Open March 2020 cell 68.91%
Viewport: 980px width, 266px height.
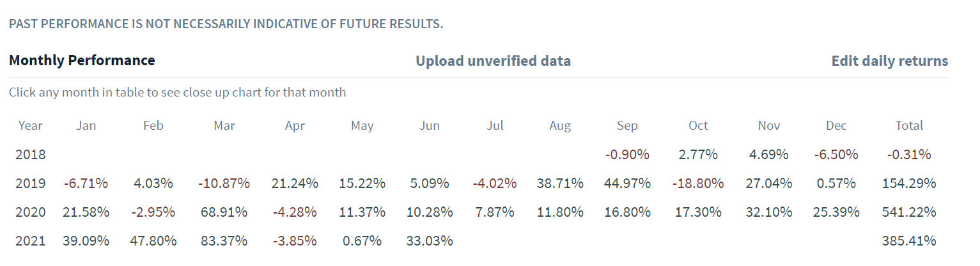[224, 212]
